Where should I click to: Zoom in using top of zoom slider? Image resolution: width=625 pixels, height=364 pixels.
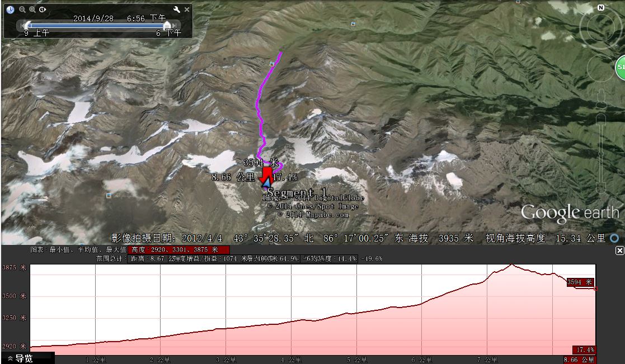[x=601, y=119]
